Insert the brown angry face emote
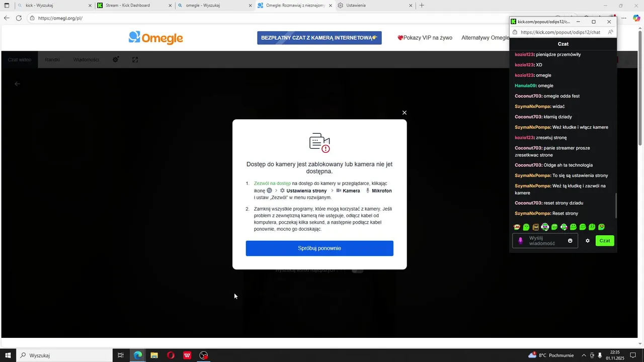This screenshot has height=362, width=644. (536, 227)
